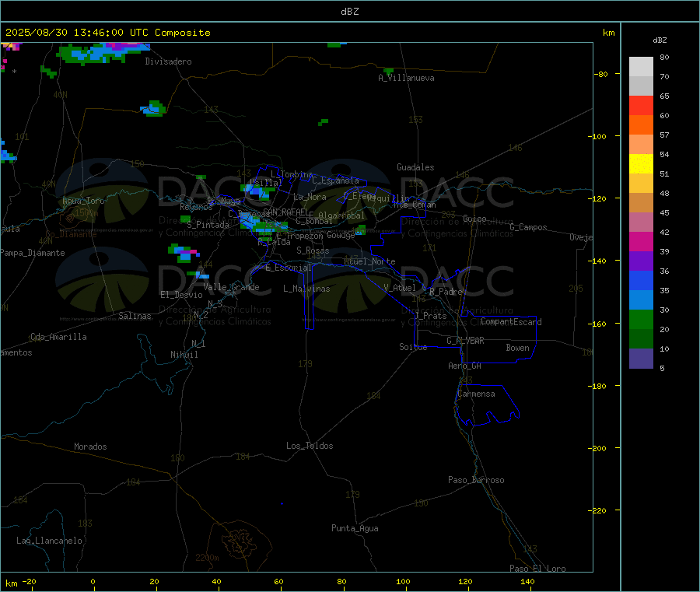Click the Bowen map label
The width and height of the screenshot is (700, 592).
tap(518, 348)
